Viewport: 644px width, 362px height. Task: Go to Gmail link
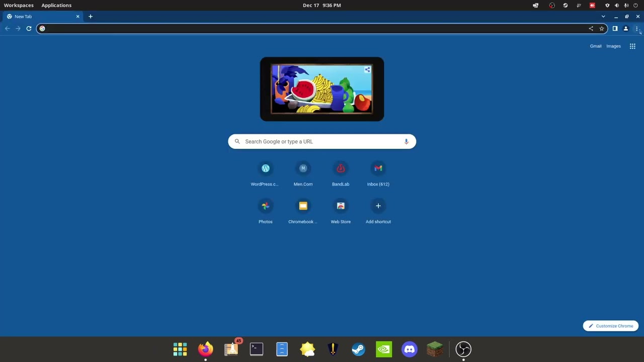click(596, 46)
